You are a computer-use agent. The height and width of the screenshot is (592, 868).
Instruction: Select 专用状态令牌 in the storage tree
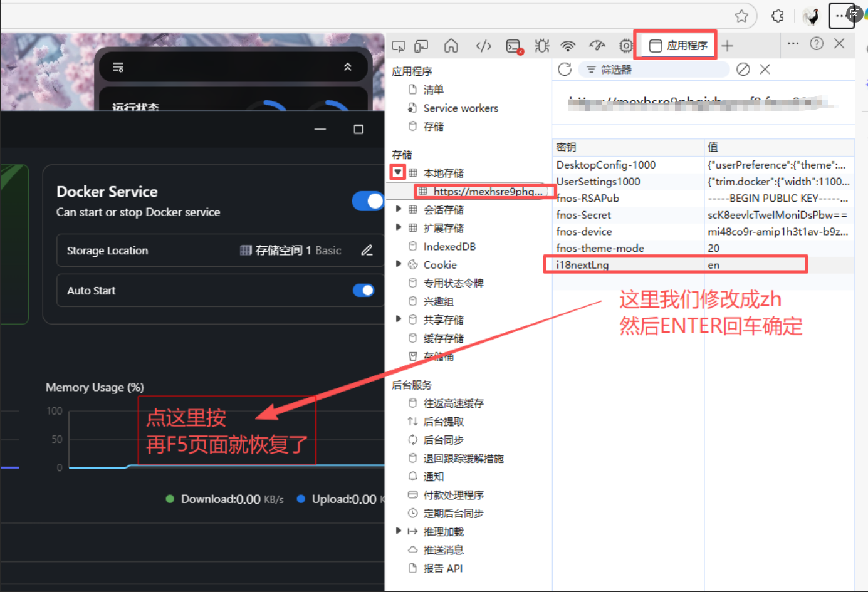(x=454, y=283)
